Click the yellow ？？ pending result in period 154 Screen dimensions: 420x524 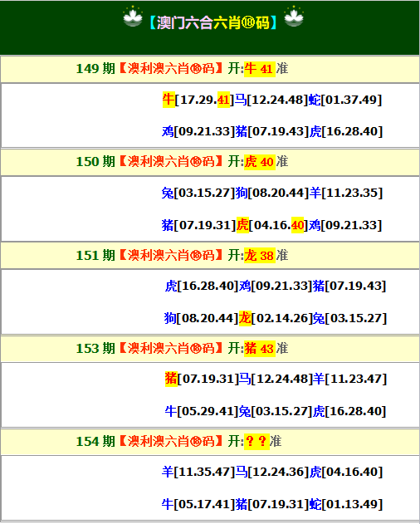(256, 442)
